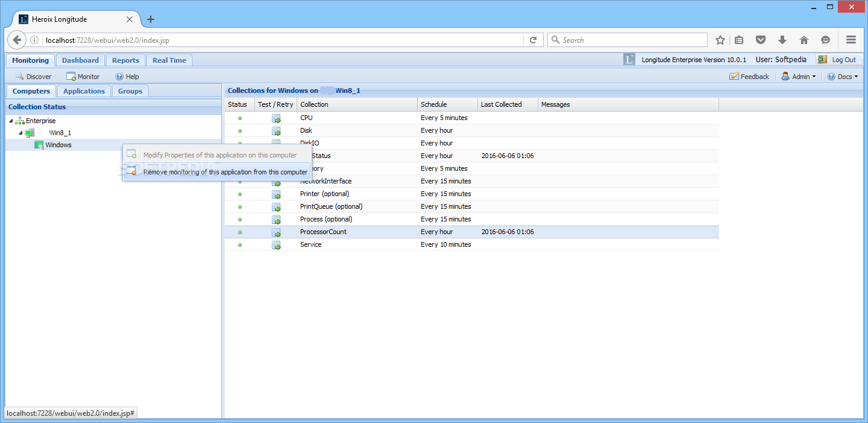Switch to the Monitoring tab
This screenshot has height=423, width=868.
[x=30, y=60]
